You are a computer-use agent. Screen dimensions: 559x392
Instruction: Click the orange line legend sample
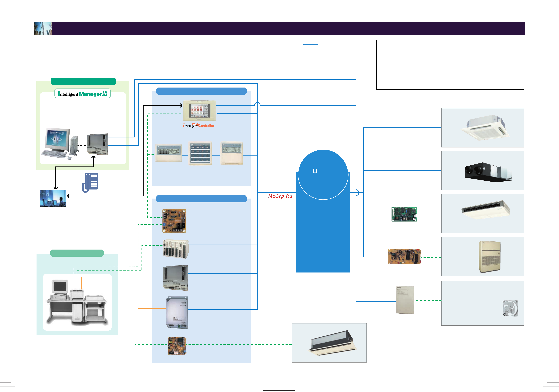(311, 54)
